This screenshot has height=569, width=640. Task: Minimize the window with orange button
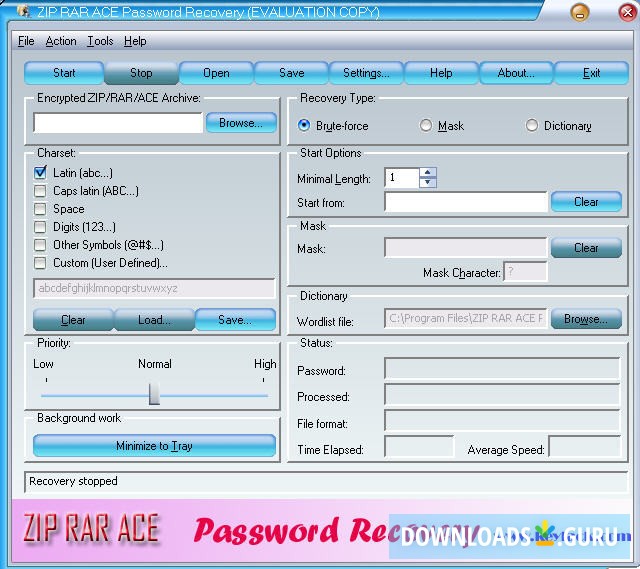click(580, 12)
